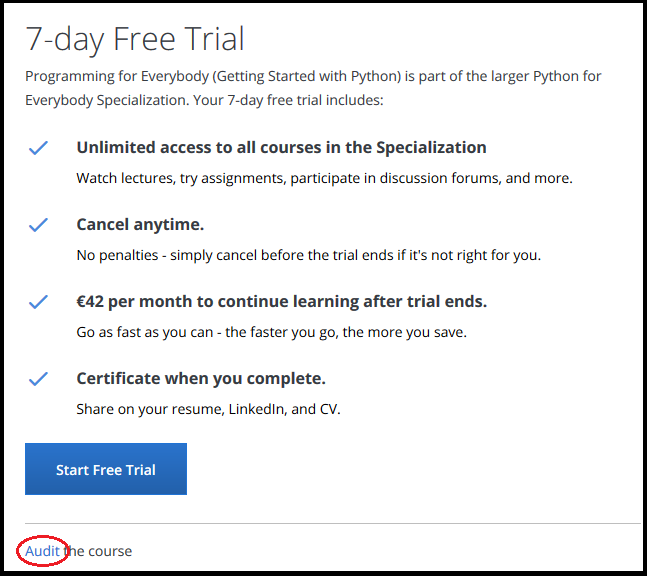The image size is (647, 576).
Task: Click 'Share on your resume, LinkedIn' text
Action: (208, 409)
